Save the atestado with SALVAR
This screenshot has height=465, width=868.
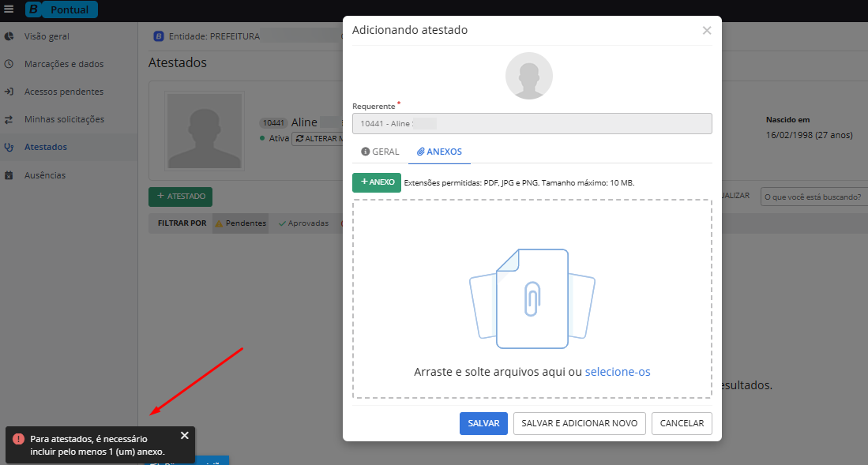[x=484, y=423]
